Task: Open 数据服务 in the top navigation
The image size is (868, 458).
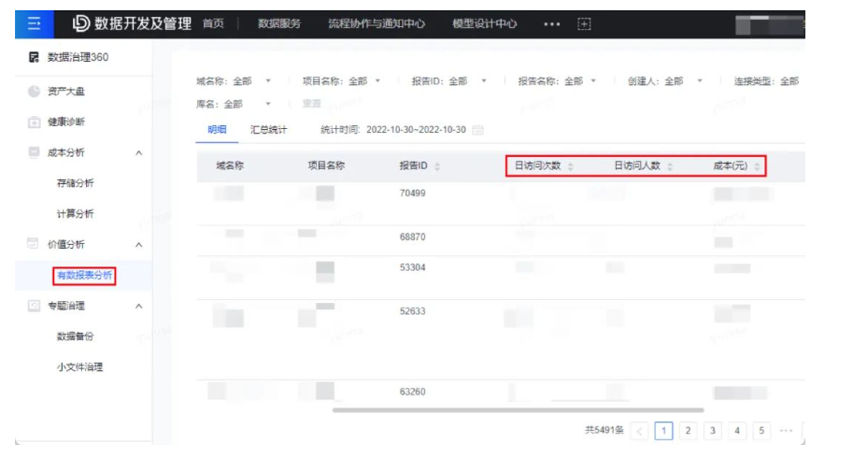Action: click(279, 23)
